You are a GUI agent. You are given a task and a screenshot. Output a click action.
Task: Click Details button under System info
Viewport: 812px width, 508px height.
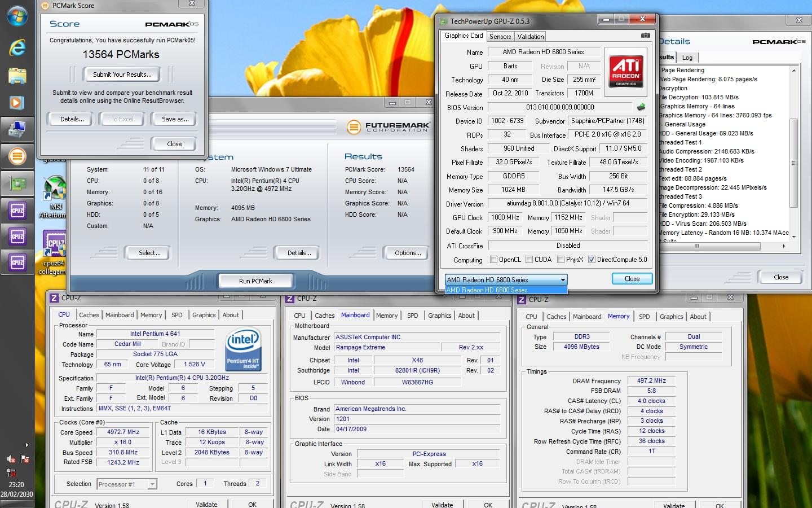click(x=299, y=253)
